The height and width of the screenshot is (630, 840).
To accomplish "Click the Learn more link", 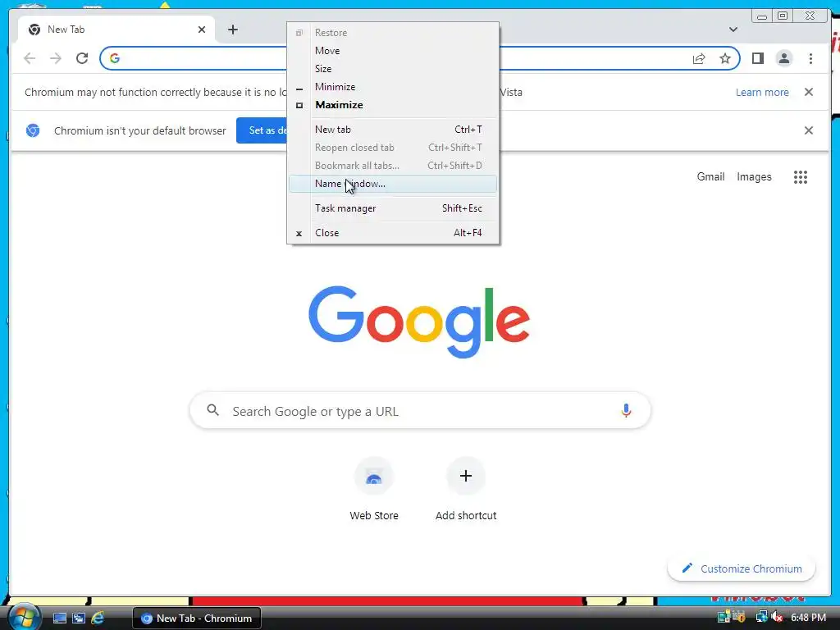I will coord(762,92).
